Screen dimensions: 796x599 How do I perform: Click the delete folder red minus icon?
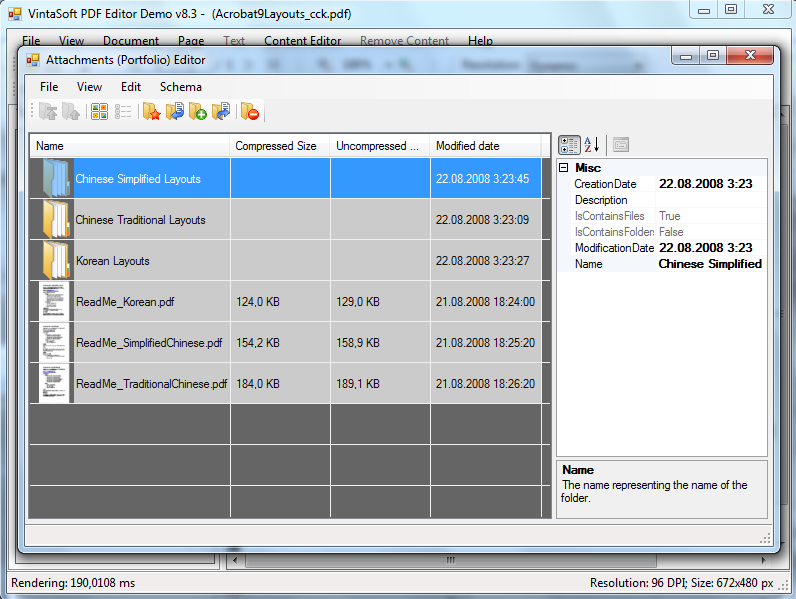pyautogui.click(x=250, y=111)
